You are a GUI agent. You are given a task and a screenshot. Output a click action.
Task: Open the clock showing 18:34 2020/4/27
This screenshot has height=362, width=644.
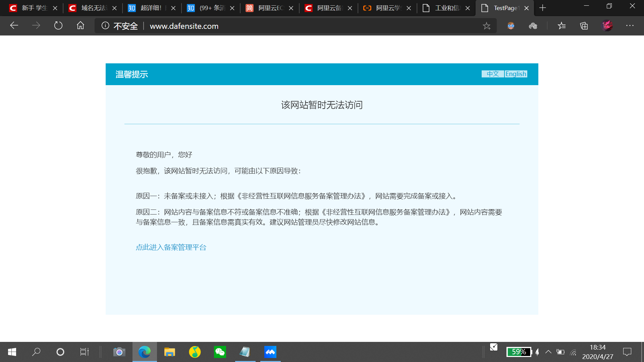598,352
